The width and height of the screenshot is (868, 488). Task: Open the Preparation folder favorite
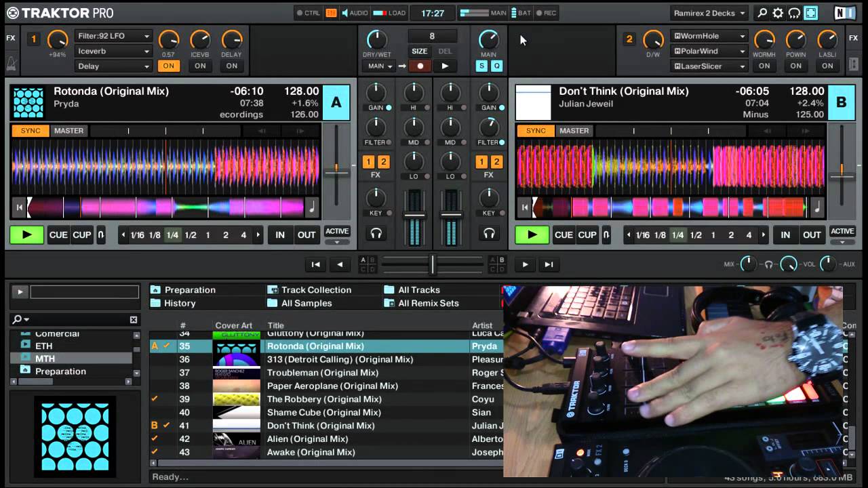(183, 289)
